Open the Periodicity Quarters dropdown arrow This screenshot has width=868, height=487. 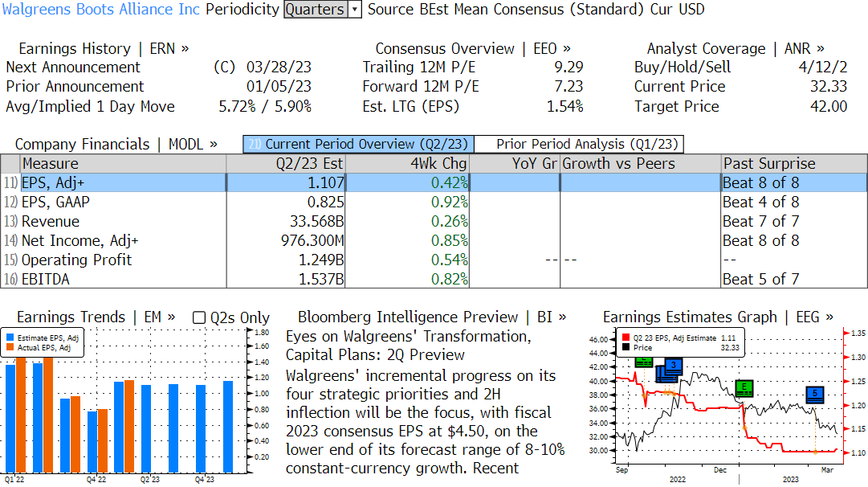tap(355, 10)
